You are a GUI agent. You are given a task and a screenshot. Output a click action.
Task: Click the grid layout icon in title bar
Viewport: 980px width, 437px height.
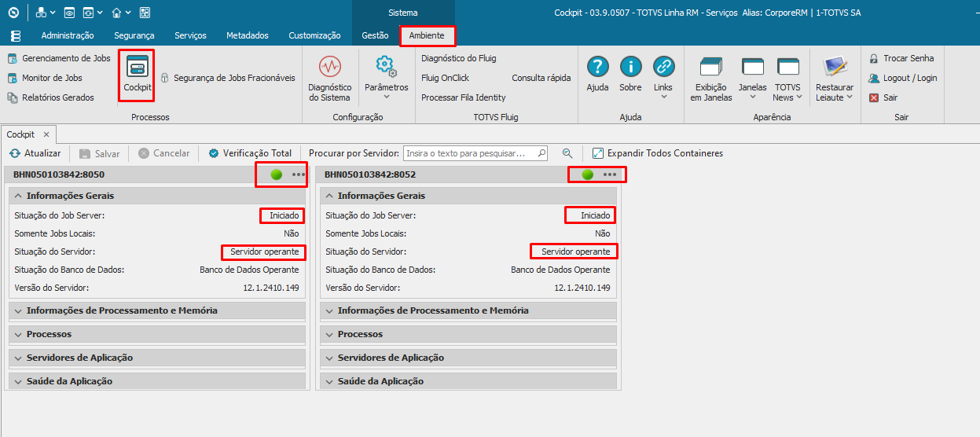[x=145, y=13]
